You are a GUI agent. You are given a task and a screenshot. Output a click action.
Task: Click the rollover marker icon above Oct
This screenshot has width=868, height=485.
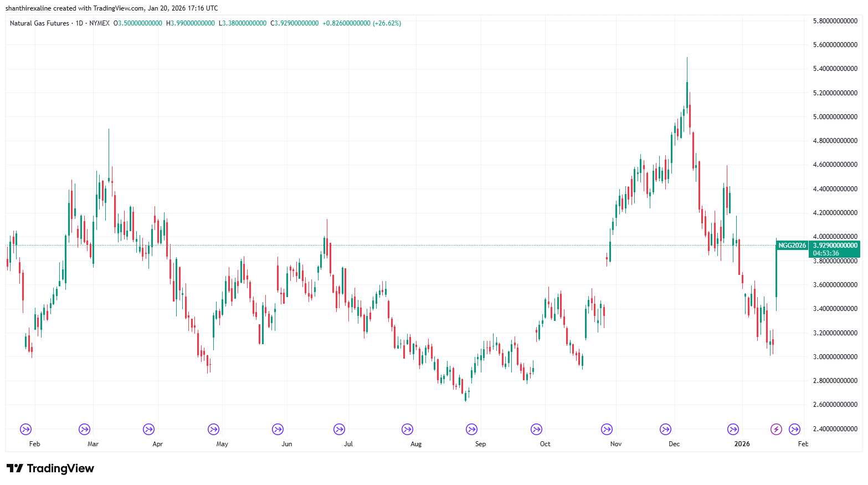(x=536, y=429)
